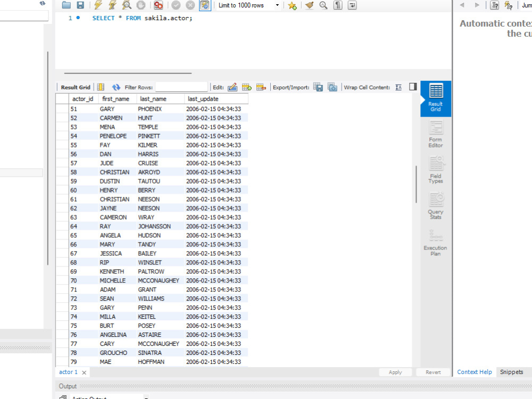Click the manual context help icon

pyautogui.click(x=509, y=5)
